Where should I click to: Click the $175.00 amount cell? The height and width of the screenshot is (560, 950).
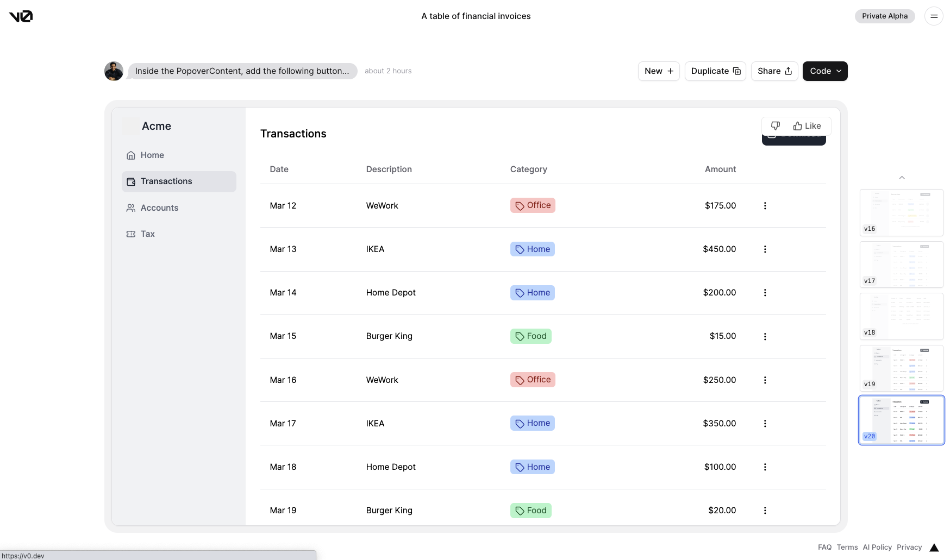[x=720, y=206]
